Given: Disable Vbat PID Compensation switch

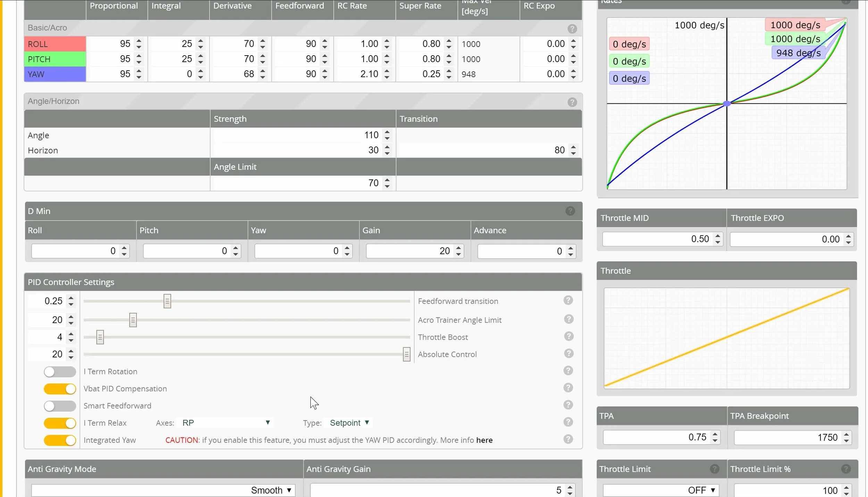Looking at the screenshot, I should point(60,389).
